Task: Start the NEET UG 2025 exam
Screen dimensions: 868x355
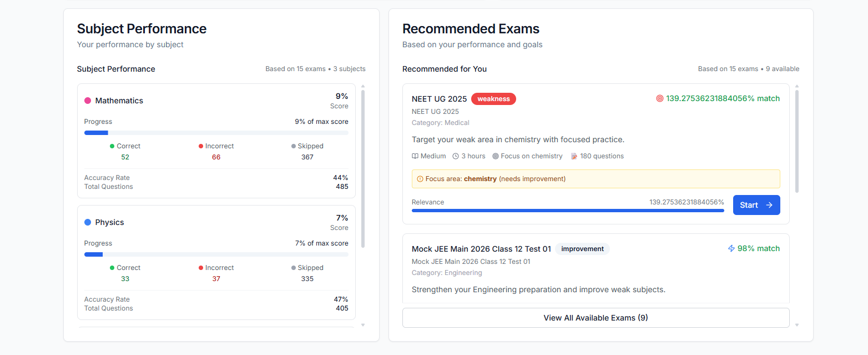Action: pos(756,205)
